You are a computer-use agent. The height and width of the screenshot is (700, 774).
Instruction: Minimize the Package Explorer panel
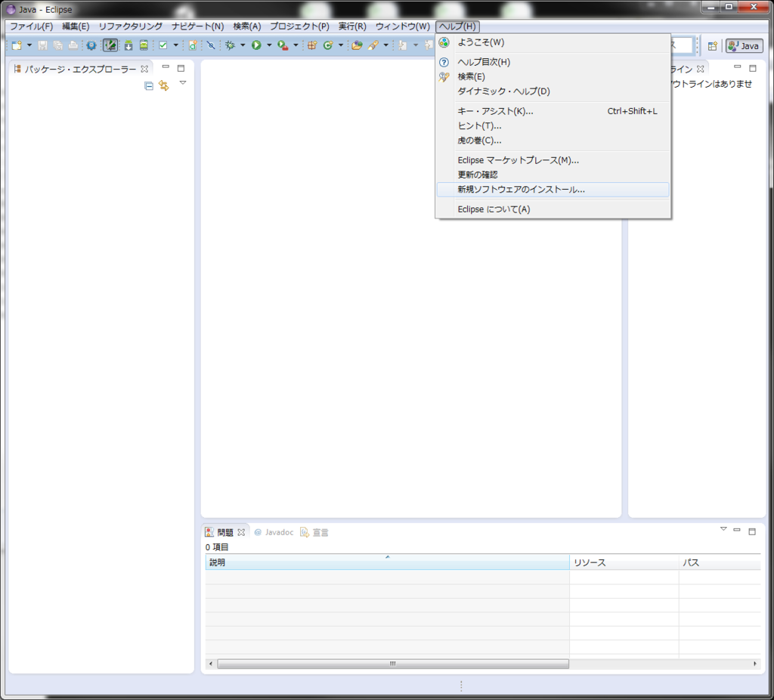click(x=166, y=67)
